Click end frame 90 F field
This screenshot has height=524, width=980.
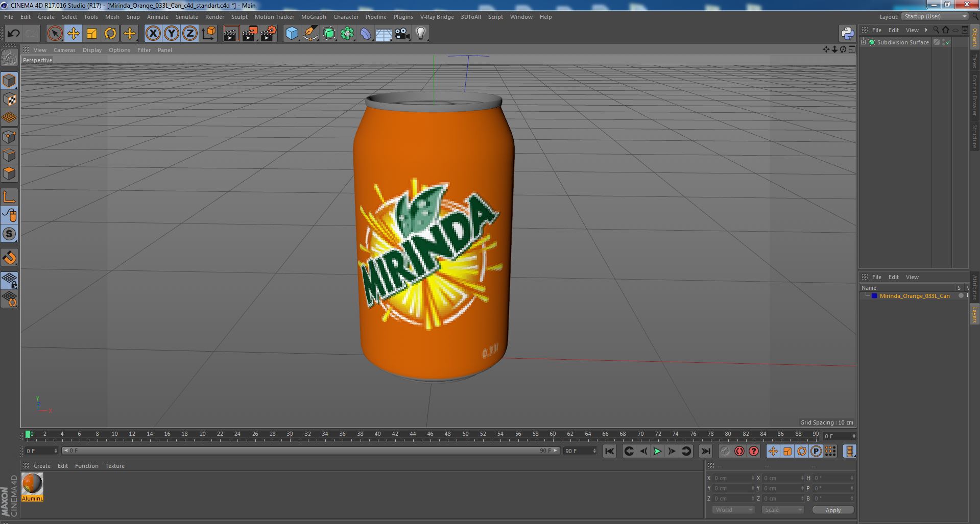click(580, 451)
